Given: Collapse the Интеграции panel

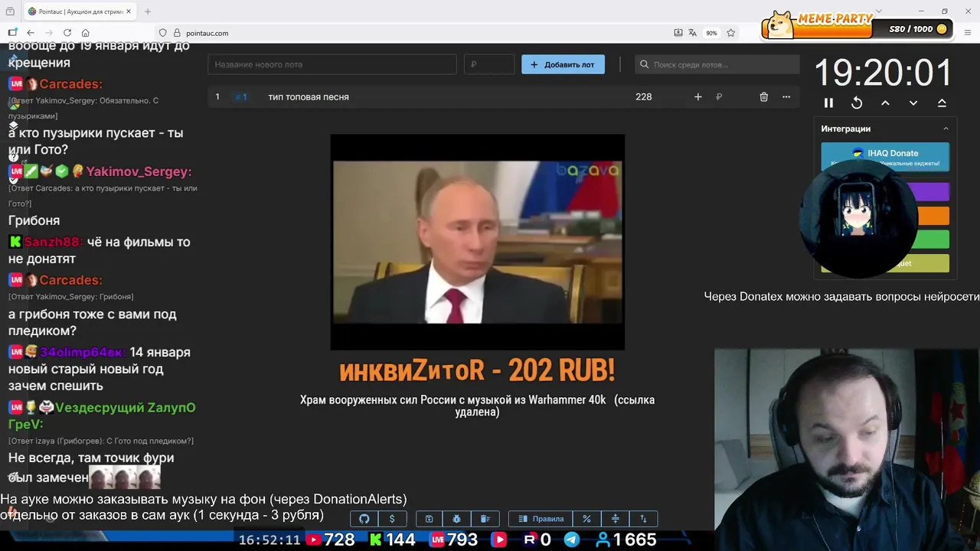Looking at the screenshot, I should 946,129.
